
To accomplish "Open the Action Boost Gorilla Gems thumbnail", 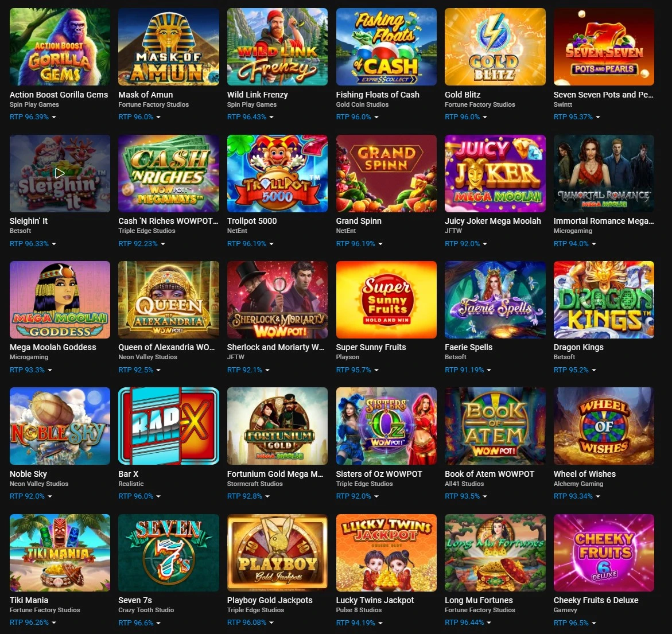I will point(60,46).
